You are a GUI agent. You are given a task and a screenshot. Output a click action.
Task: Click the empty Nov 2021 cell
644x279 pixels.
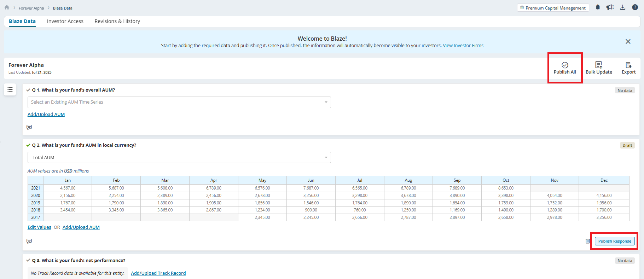coord(555,188)
